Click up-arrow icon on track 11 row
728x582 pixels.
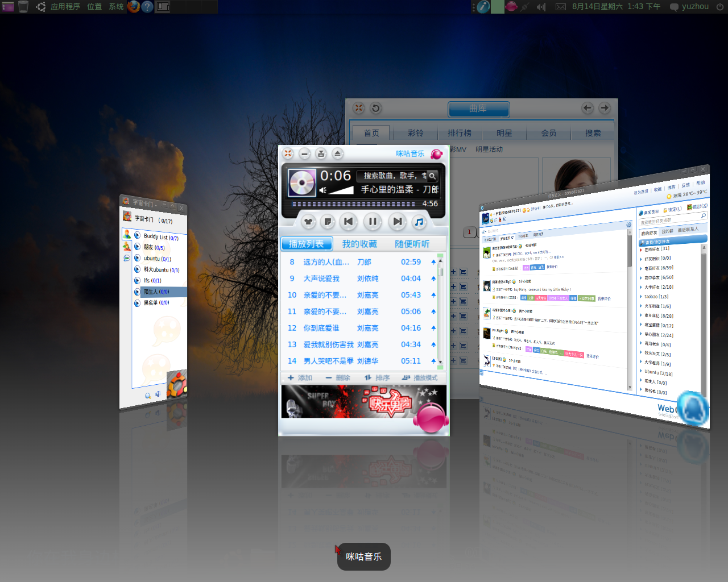[433, 311]
